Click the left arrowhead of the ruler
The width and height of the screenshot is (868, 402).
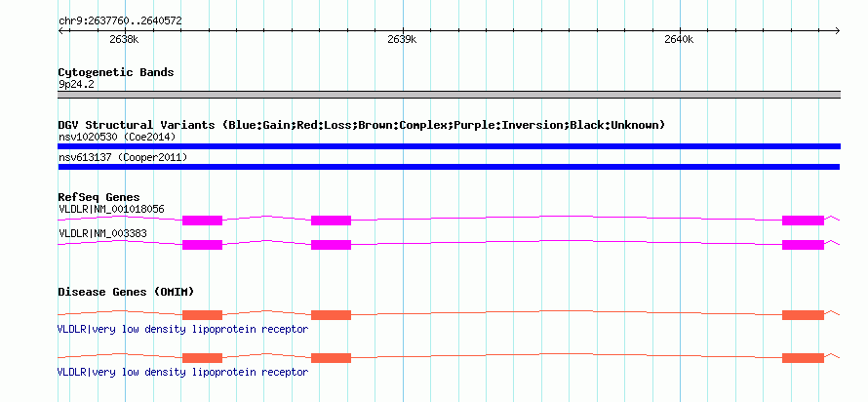[60, 30]
